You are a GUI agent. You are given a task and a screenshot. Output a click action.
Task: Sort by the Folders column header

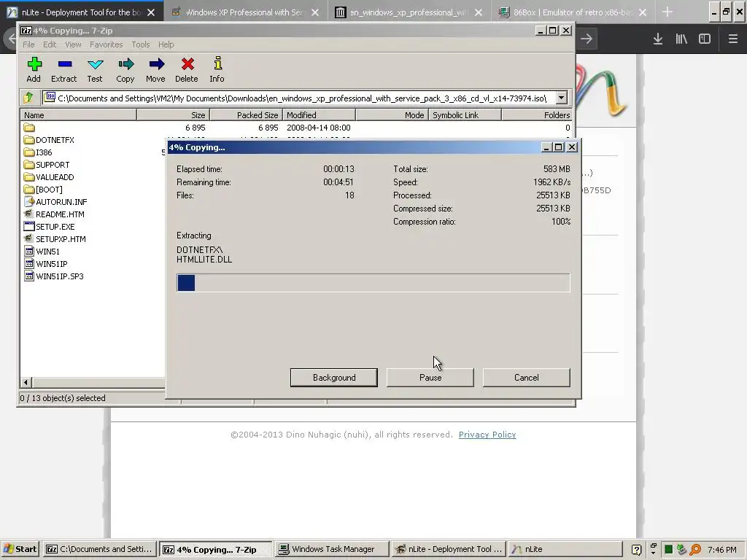pos(537,114)
